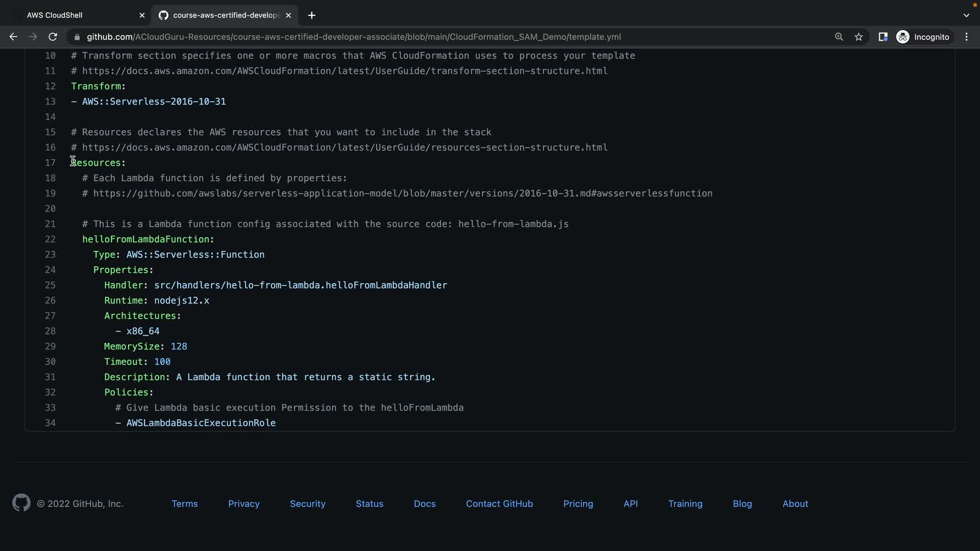Close the GitHub course tab
This screenshot has height=551, width=980.
click(x=288, y=15)
